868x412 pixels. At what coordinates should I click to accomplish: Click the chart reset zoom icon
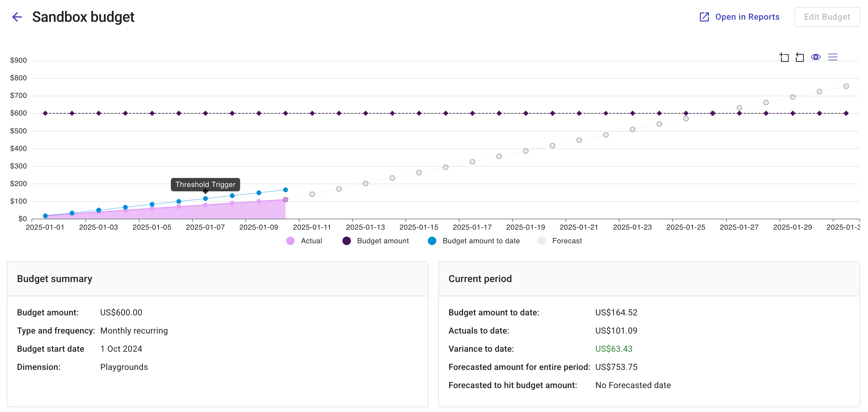click(800, 57)
